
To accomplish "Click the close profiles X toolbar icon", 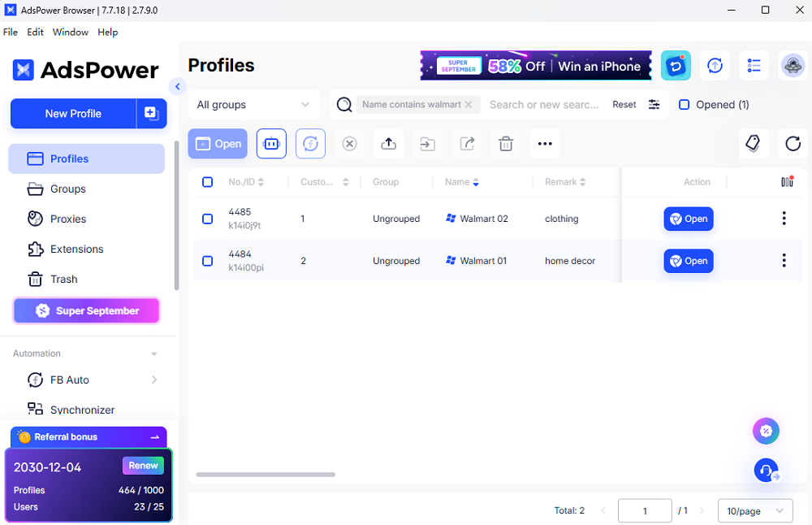I will (349, 144).
